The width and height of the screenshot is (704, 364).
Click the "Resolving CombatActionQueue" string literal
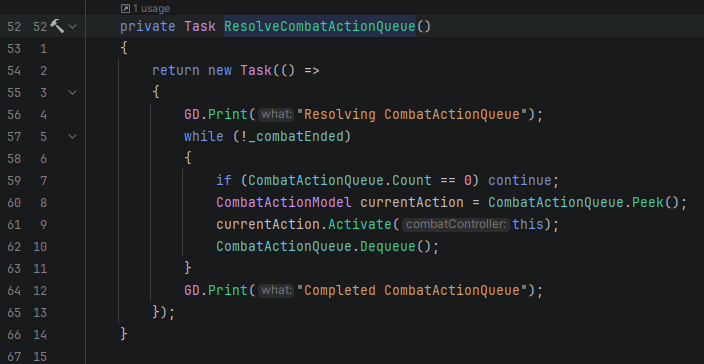[414, 115]
